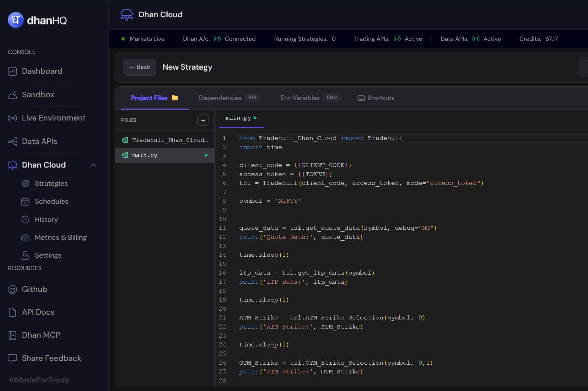Go to Live Environment page

point(54,118)
